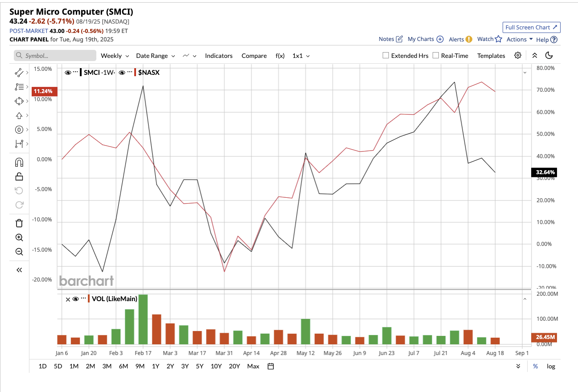Open chart settings gear icon

point(518,56)
